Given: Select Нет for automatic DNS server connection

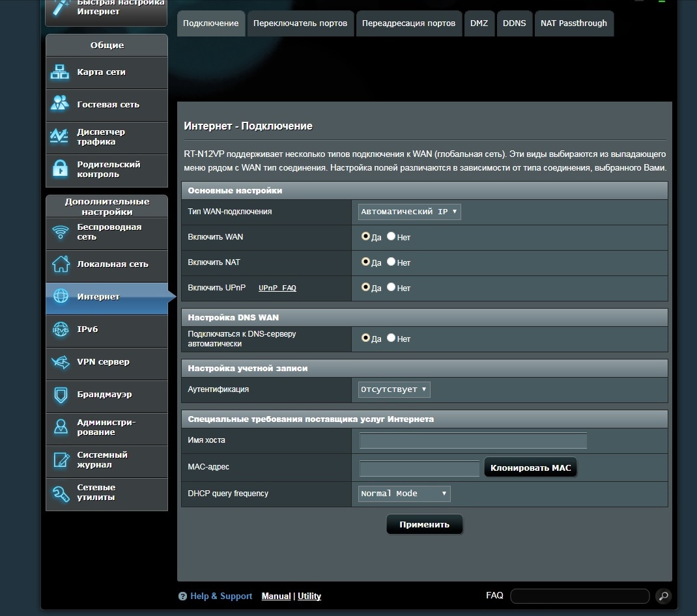Looking at the screenshot, I should [391, 338].
